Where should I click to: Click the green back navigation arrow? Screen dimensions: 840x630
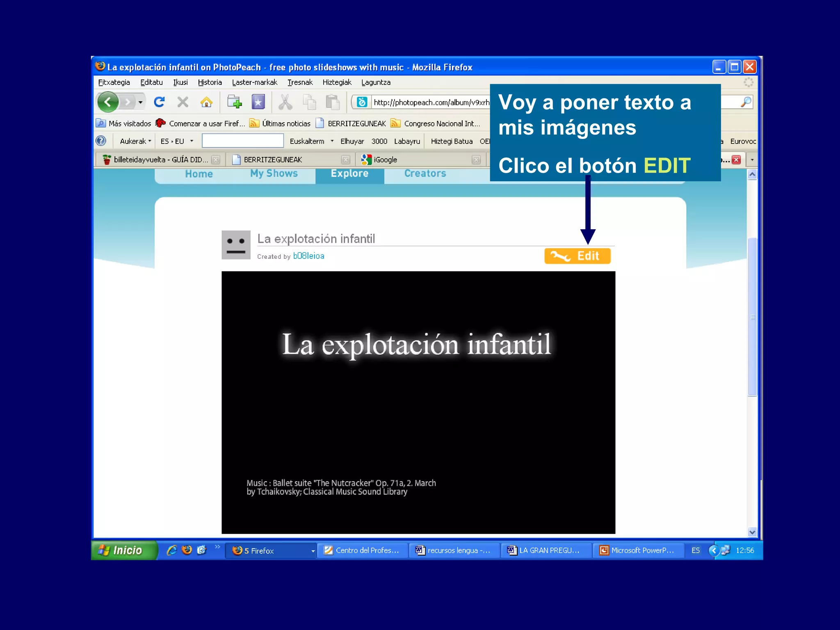(x=108, y=102)
